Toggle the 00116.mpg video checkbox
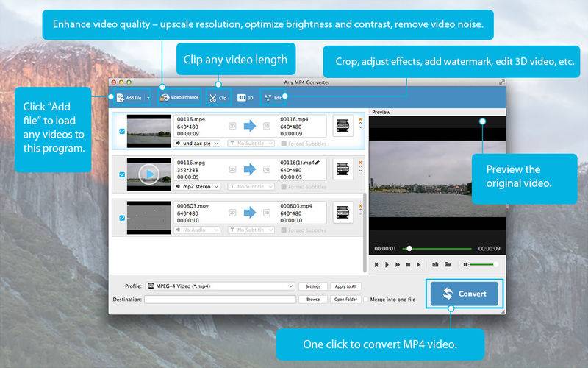The image size is (588, 368). (121, 174)
